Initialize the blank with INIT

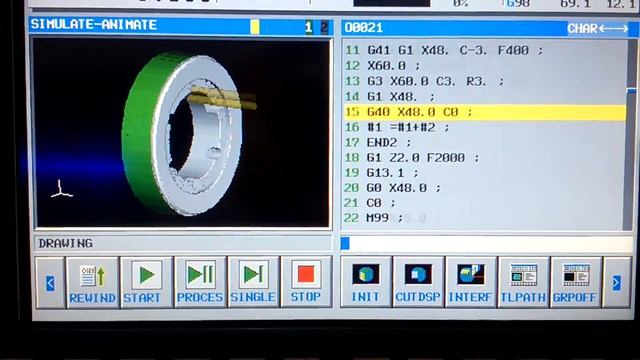tap(366, 282)
